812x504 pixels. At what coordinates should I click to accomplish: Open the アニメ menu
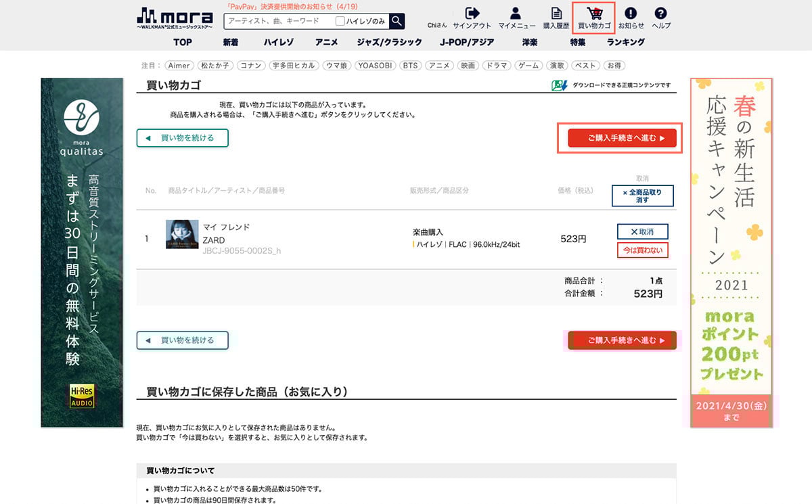[x=326, y=42]
